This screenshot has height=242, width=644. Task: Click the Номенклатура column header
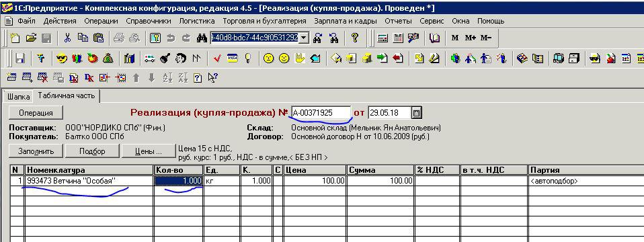89,170
